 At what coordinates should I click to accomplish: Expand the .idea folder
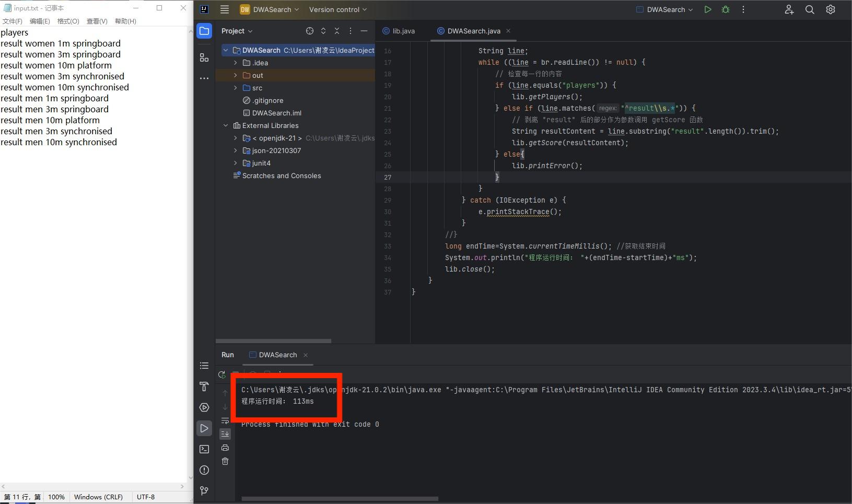point(235,63)
